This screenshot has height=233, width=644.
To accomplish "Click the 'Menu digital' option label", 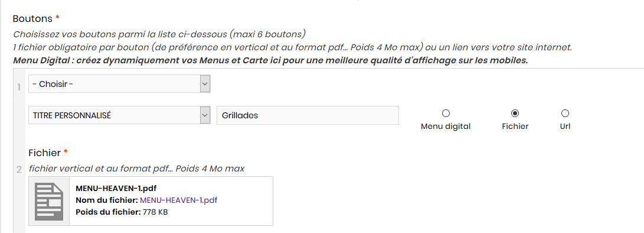I will pyautogui.click(x=446, y=127).
